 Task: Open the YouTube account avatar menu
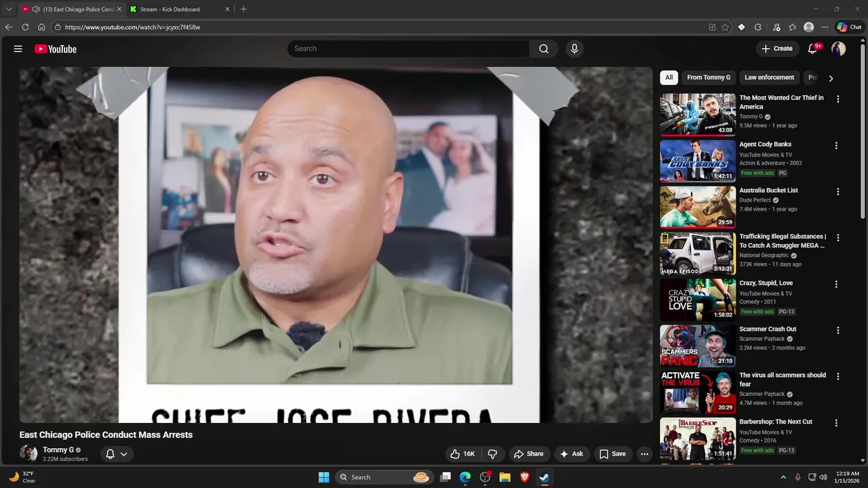[x=839, y=49]
